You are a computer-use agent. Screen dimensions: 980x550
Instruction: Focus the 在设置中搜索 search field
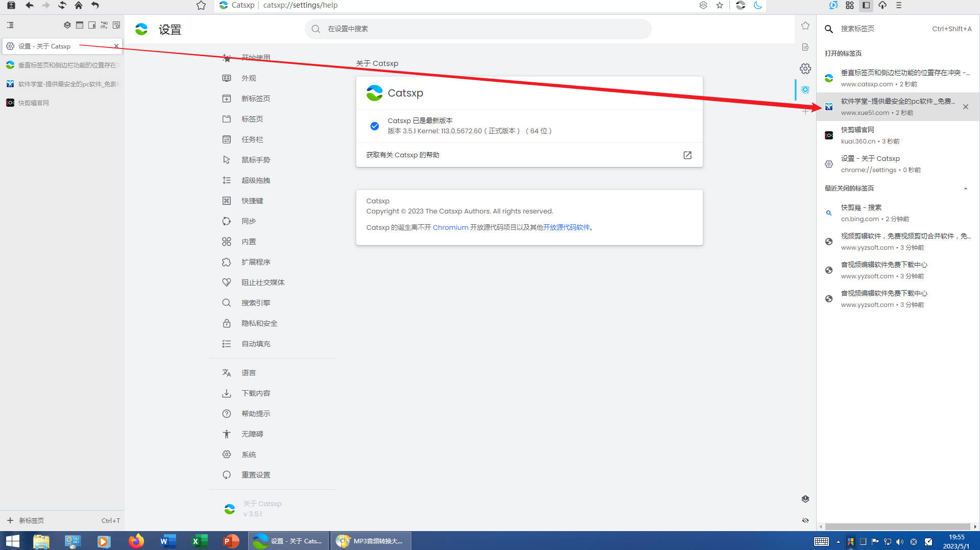478,29
